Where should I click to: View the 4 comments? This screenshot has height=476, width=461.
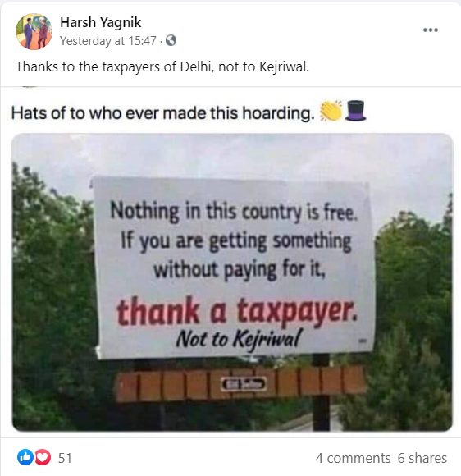coord(353,458)
